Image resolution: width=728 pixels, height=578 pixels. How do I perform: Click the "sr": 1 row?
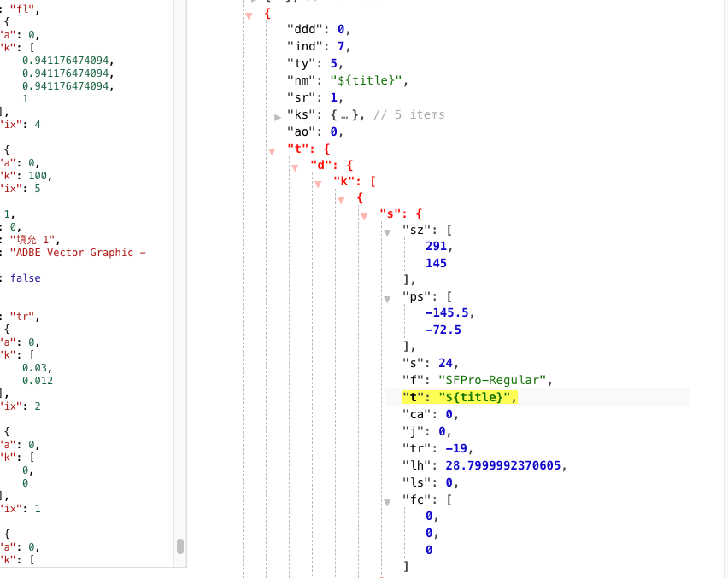click(315, 97)
